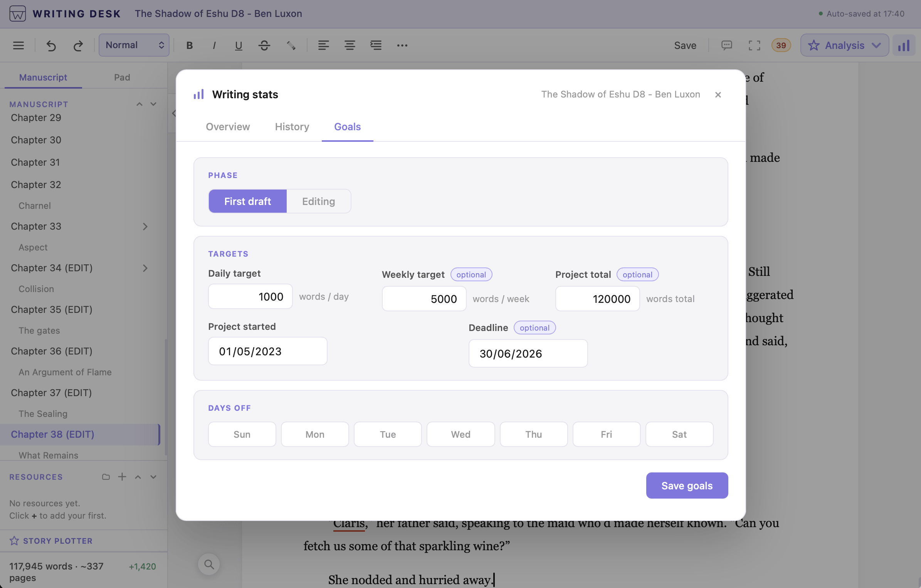Image resolution: width=921 pixels, height=588 pixels.
Task: Edit the Project total field
Action: click(x=597, y=299)
